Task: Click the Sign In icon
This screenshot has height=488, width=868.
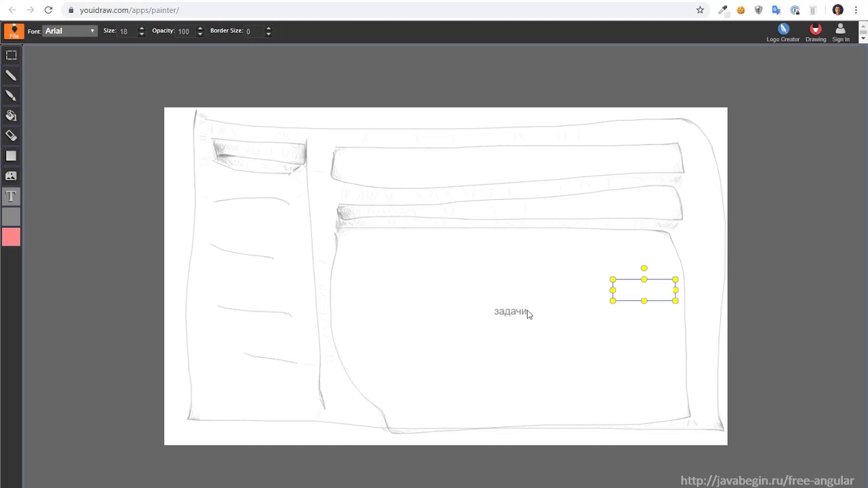Action: coord(840,32)
